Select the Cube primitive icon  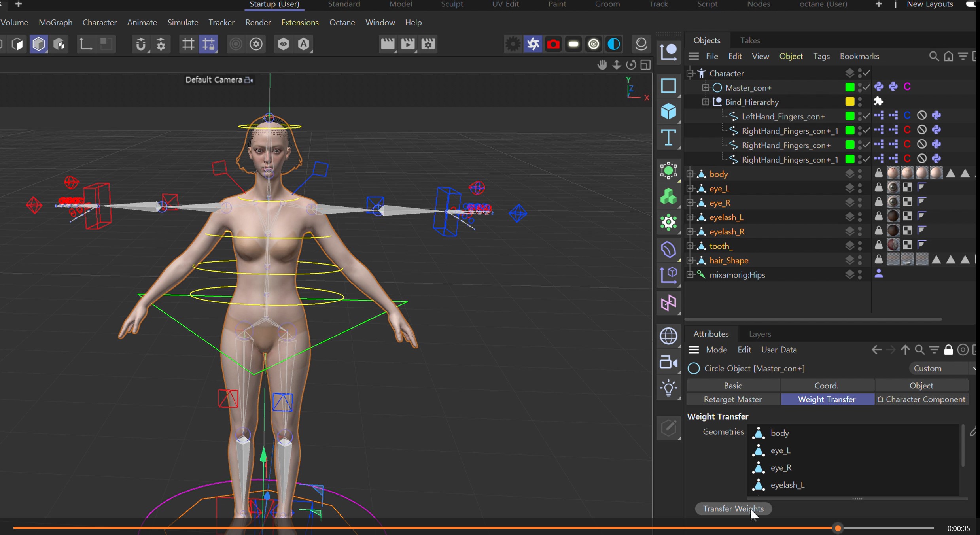tap(668, 111)
